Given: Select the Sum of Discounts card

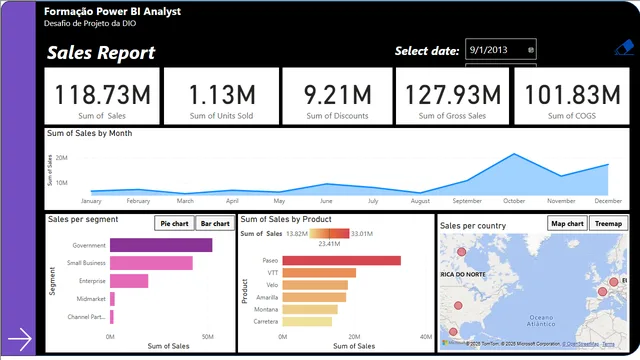Looking at the screenshot, I should [337, 96].
